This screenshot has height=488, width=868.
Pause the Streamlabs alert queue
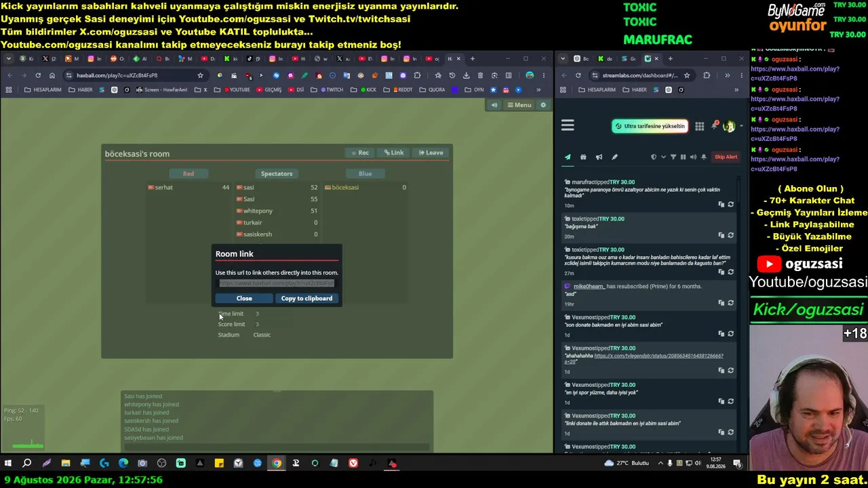click(x=683, y=157)
